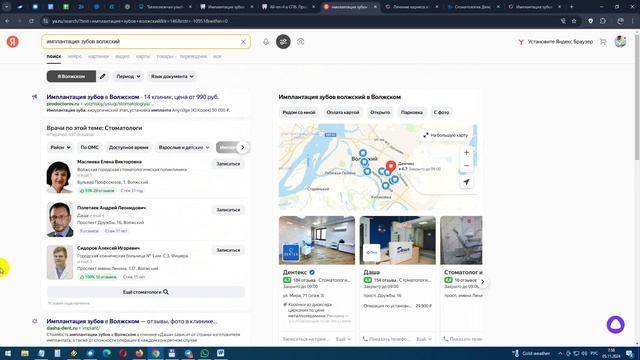The height and width of the screenshot is (360, 640).
Task: Show hidden system tray icons
Action: click(560, 353)
